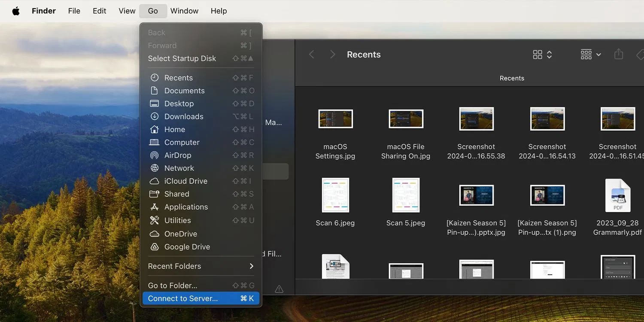This screenshot has height=322, width=644.
Task: Click the warning triangle near the sidebar bottom
Action: (x=279, y=289)
